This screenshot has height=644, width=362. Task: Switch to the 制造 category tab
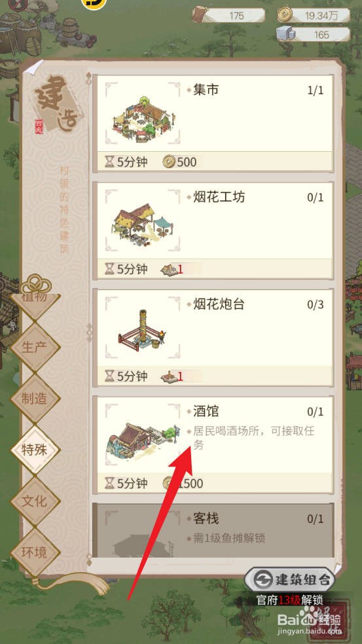coord(35,399)
